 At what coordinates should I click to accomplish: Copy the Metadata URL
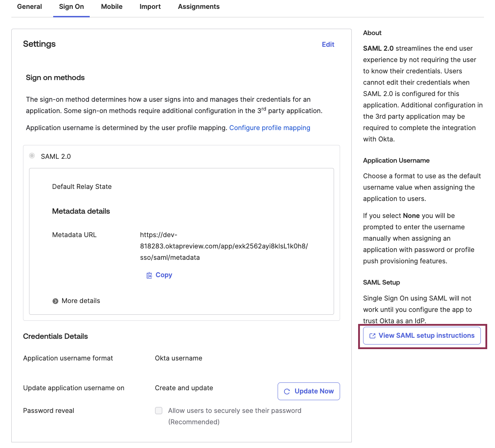(x=163, y=275)
